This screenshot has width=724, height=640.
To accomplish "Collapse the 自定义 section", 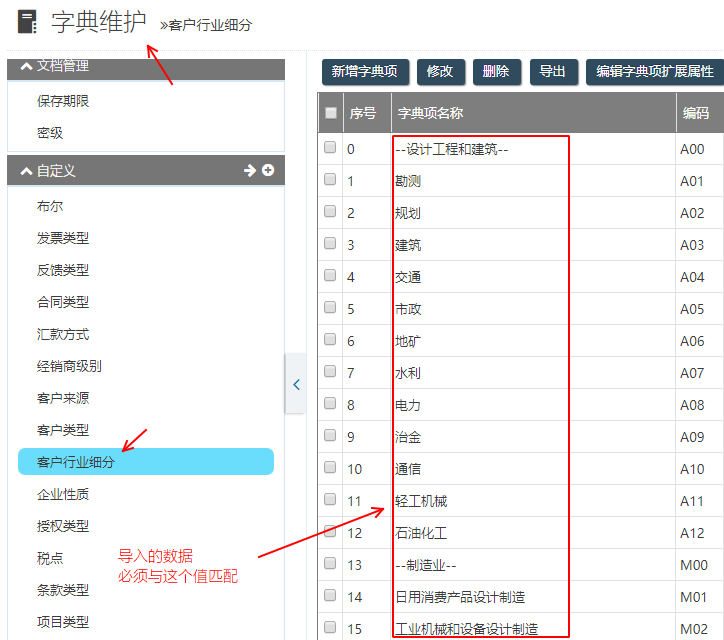I will 25,171.
